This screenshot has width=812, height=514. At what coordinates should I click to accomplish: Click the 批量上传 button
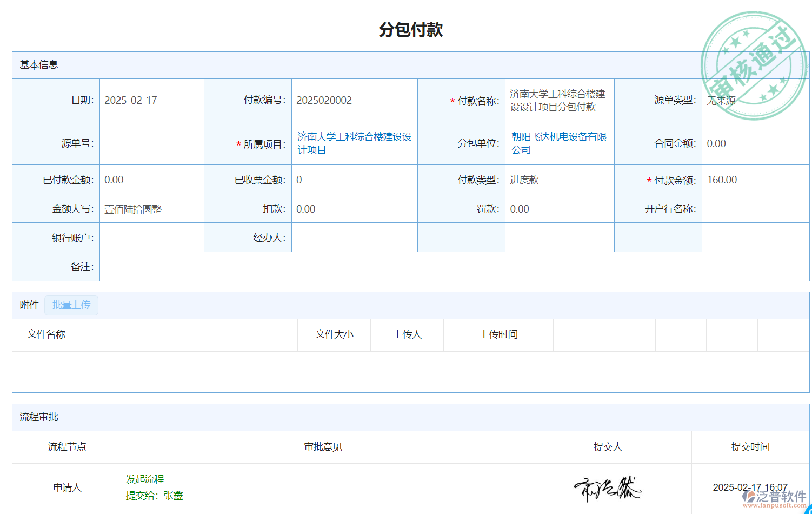coord(71,305)
